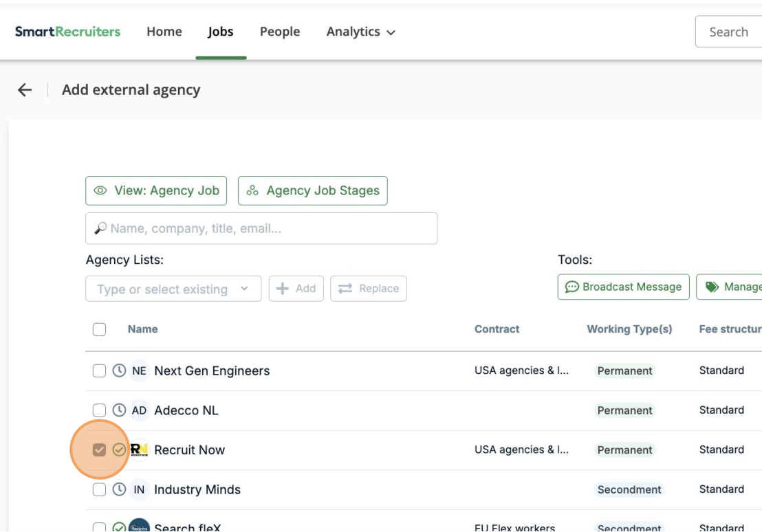This screenshot has width=762, height=532.
Task: Toggle the select-all checkbox in the table header
Action: pyautogui.click(x=99, y=329)
